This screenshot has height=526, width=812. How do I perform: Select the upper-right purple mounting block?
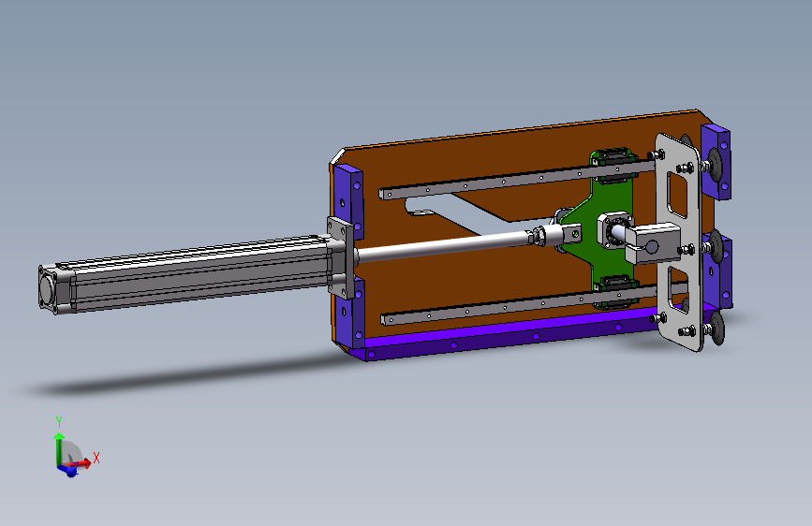(x=716, y=162)
